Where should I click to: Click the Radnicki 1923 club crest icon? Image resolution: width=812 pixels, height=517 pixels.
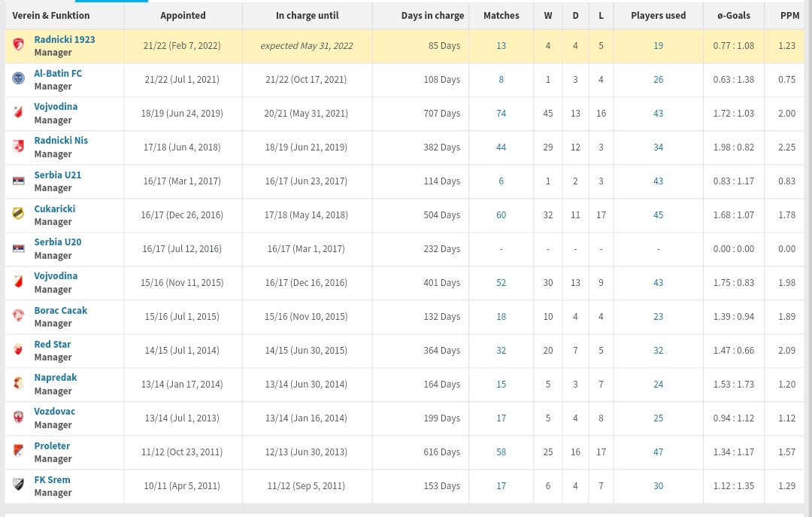point(18,45)
